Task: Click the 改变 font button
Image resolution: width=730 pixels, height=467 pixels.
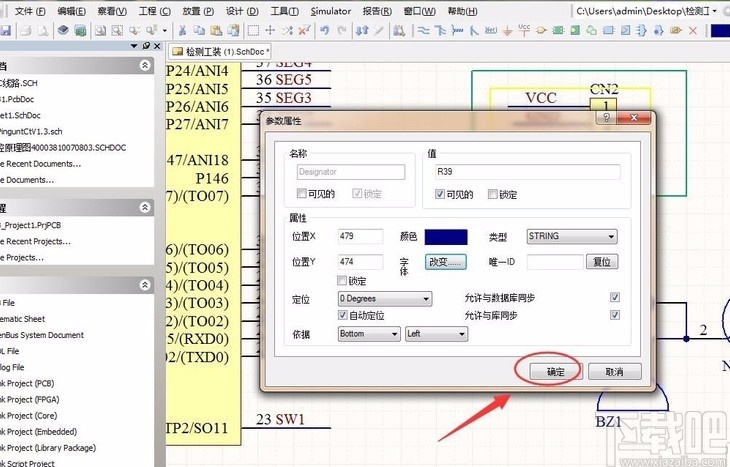Action: pyautogui.click(x=445, y=262)
